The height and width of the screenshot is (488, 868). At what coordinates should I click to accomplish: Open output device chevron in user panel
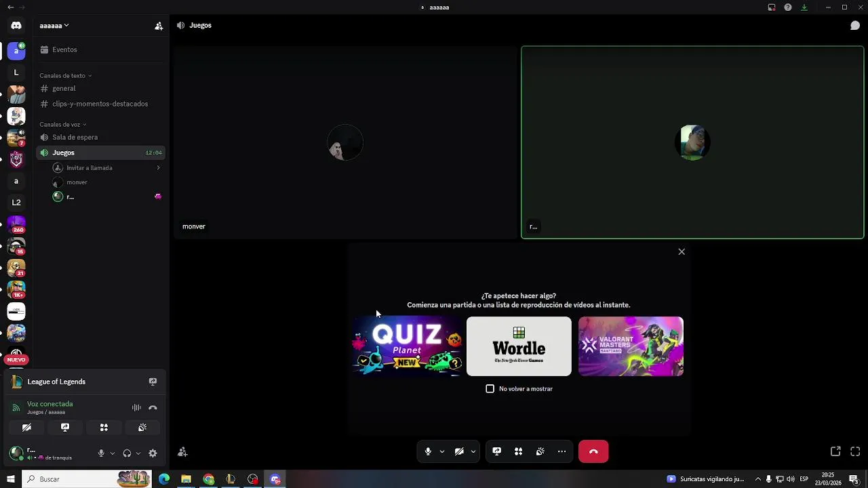coord(138,453)
